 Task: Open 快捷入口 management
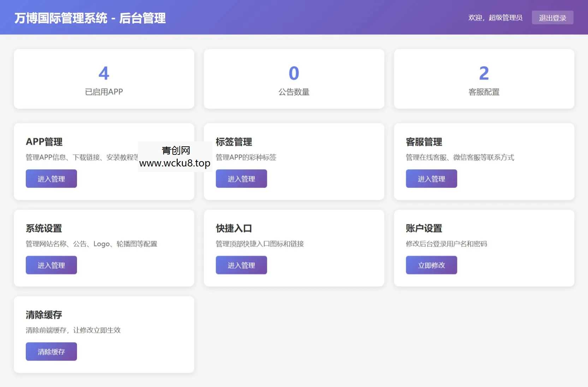click(x=241, y=265)
